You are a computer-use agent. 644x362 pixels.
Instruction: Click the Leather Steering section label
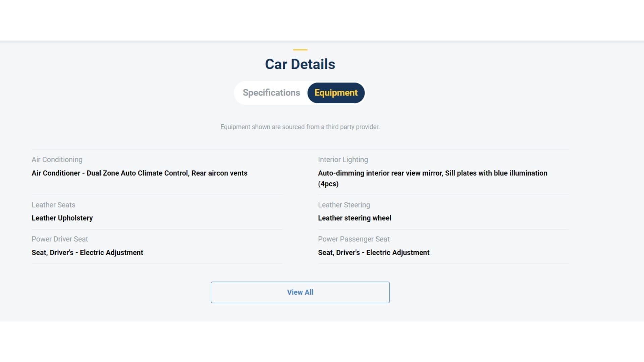(x=344, y=205)
